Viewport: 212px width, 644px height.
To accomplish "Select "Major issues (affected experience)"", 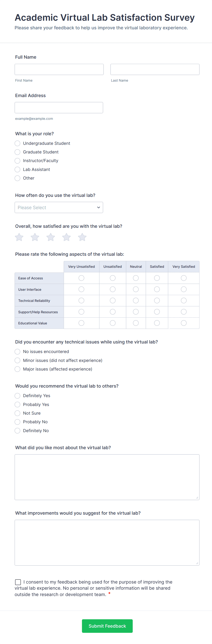I will click(x=17, y=369).
